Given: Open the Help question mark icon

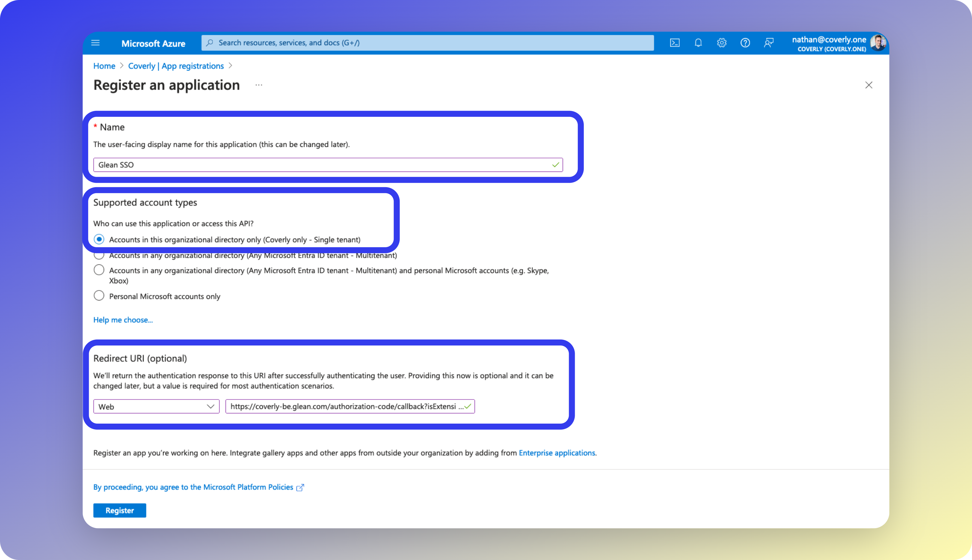Looking at the screenshot, I should [x=745, y=43].
